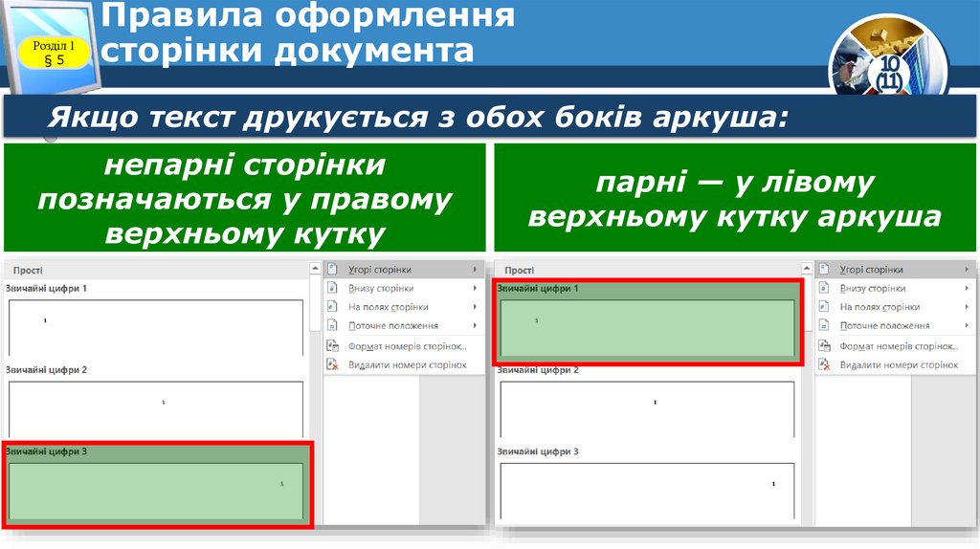
Task: Click the 'Поточне положення' icon in right menu
Action: point(824,325)
